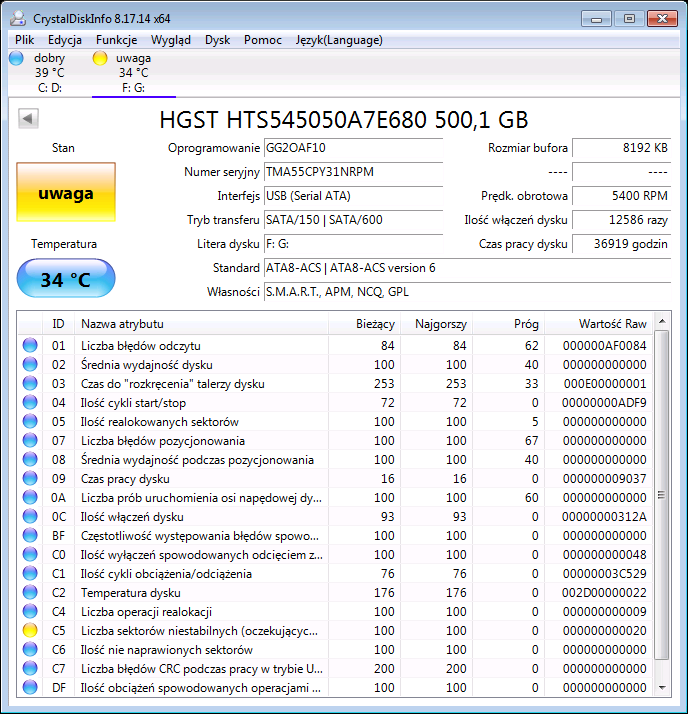Viewport: 688px width, 714px height.
Task: Click the ID column header
Action: click(x=58, y=324)
